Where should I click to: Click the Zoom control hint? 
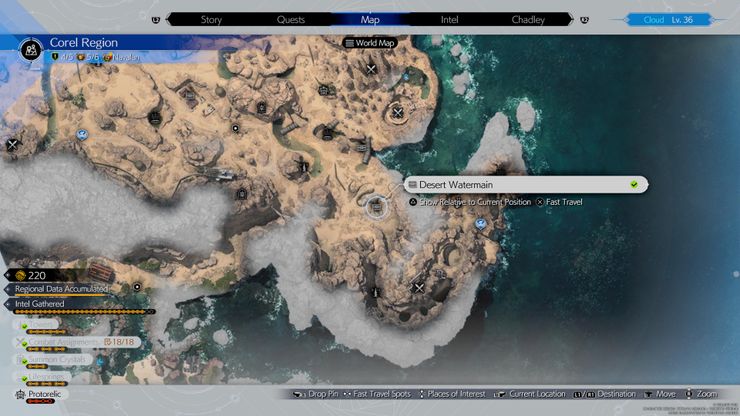pyautogui.click(x=701, y=394)
